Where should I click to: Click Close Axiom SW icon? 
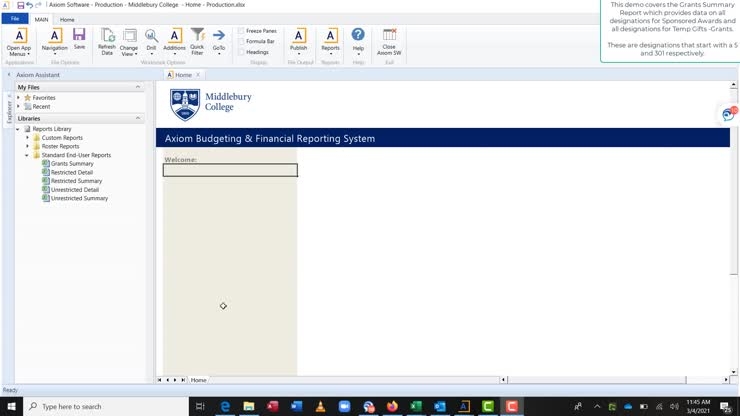click(389, 36)
